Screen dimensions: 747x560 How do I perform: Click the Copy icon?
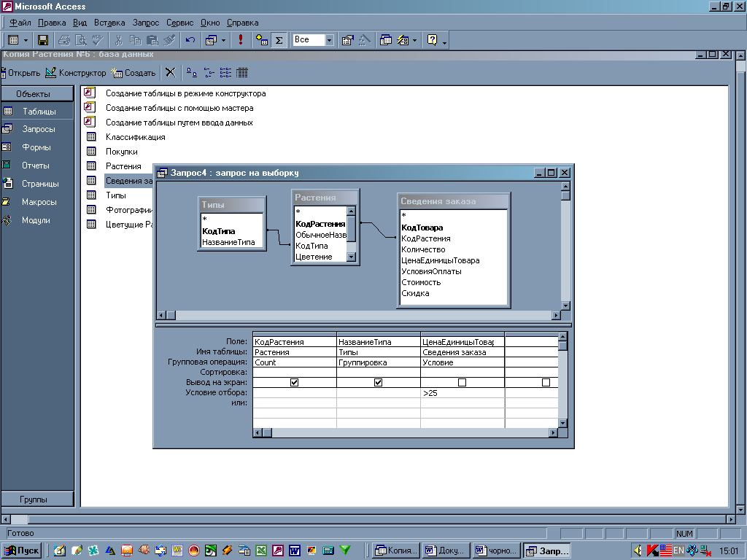135,40
